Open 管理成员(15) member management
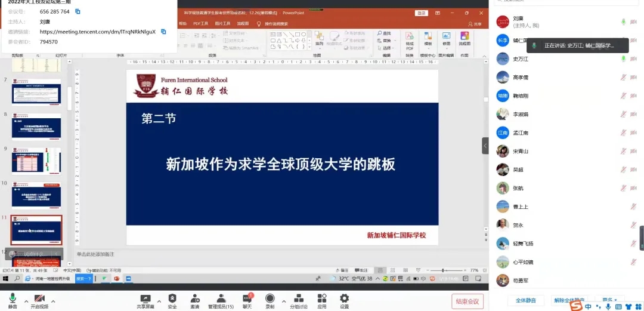The height and width of the screenshot is (311, 644). point(221,301)
